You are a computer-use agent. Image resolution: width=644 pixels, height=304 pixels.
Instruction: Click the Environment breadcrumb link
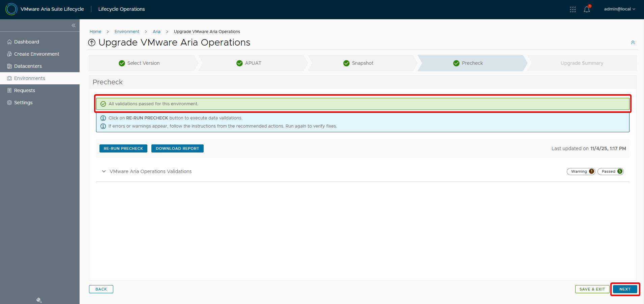coord(127,32)
